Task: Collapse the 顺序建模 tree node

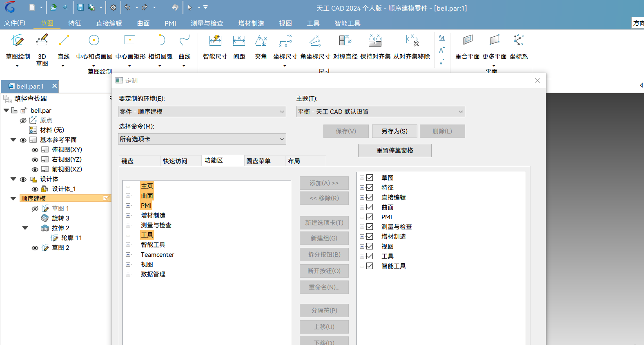Action: click(13, 198)
